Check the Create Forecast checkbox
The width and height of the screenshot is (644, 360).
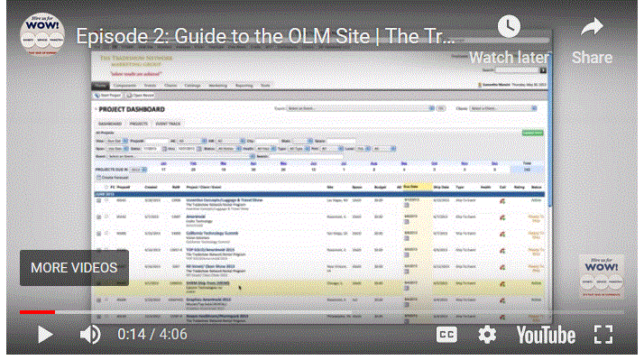coord(98,178)
